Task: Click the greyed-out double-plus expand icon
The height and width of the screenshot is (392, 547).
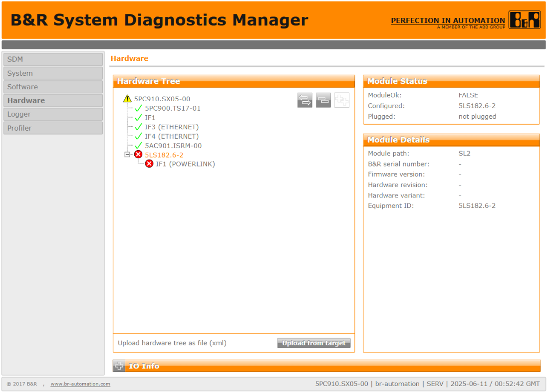Action: [x=341, y=100]
